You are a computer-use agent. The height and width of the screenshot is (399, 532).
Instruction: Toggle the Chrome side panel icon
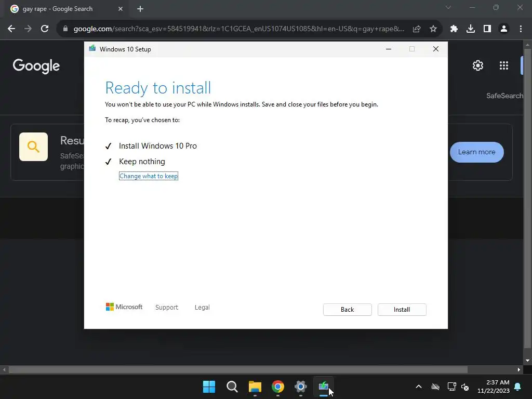(x=487, y=29)
